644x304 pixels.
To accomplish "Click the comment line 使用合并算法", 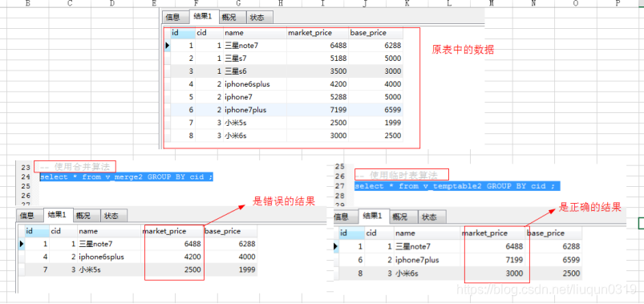I will point(75,167).
